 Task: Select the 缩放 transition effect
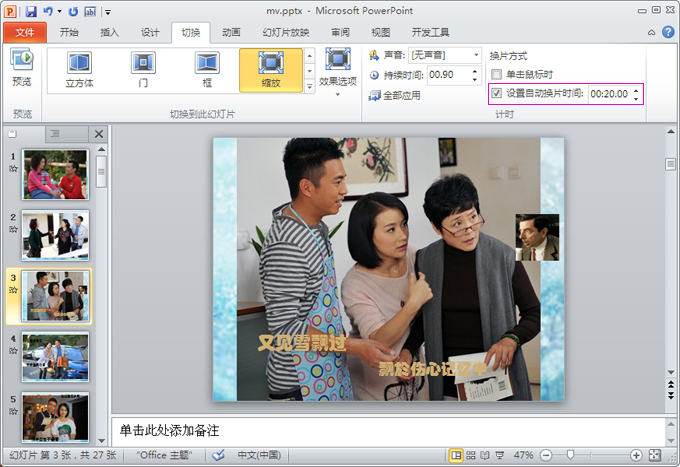271,70
